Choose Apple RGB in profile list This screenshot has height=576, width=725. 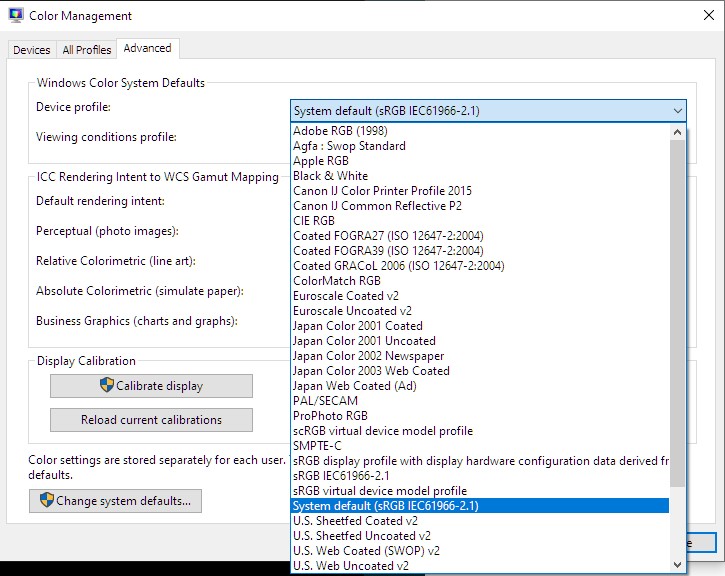321,161
